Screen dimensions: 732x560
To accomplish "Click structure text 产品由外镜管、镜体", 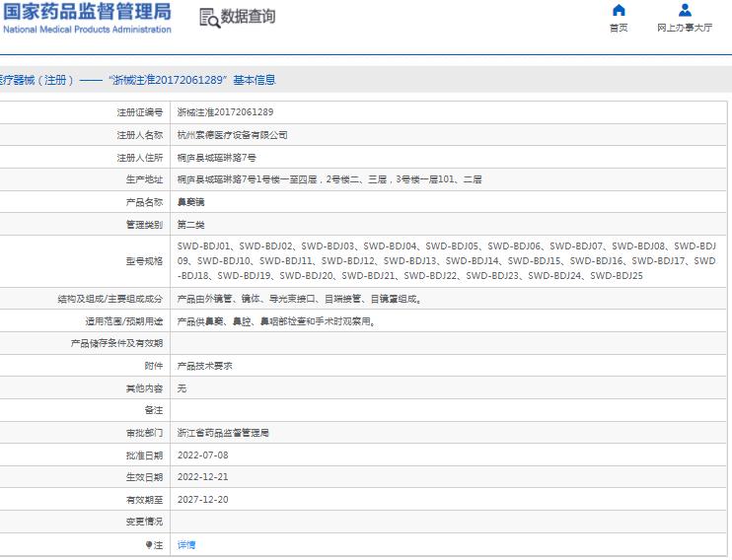I will 299,299.
